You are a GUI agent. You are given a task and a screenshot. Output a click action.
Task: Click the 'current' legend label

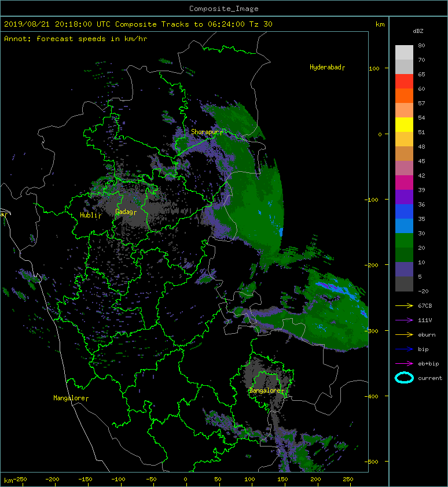click(430, 378)
